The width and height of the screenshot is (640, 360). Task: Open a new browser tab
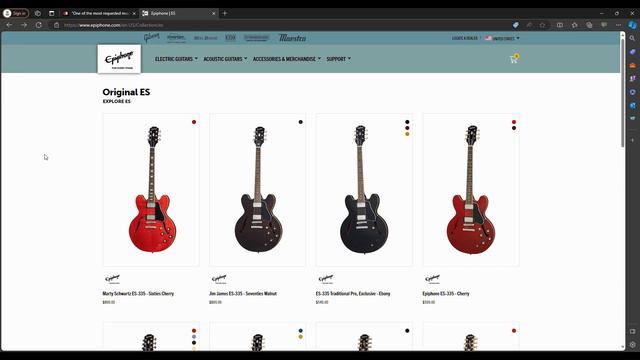[x=224, y=13]
